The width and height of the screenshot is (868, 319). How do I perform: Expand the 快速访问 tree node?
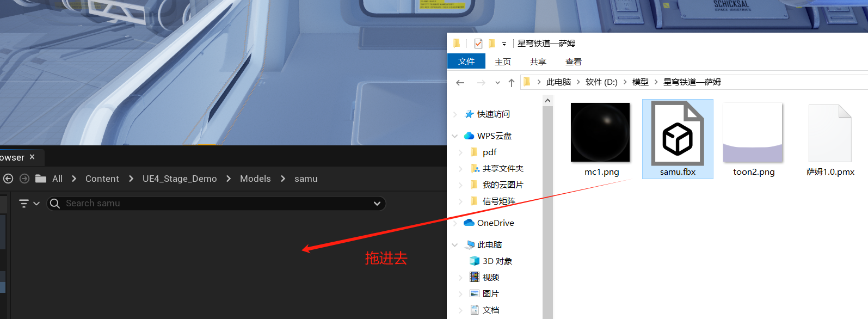[x=455, y=114]
